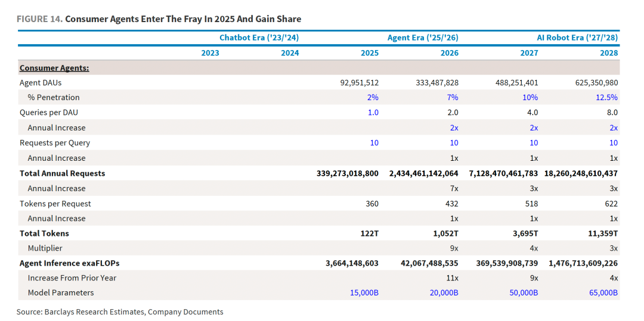Click the 'Agent DAUs' row label
Screen dimensions: 644x321
coord(41,82)
